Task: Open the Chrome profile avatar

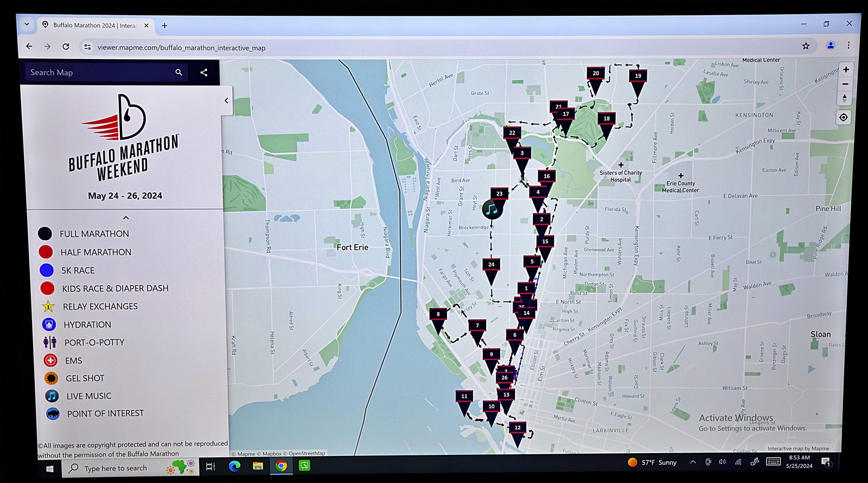Action: click(x=830, y=46)
